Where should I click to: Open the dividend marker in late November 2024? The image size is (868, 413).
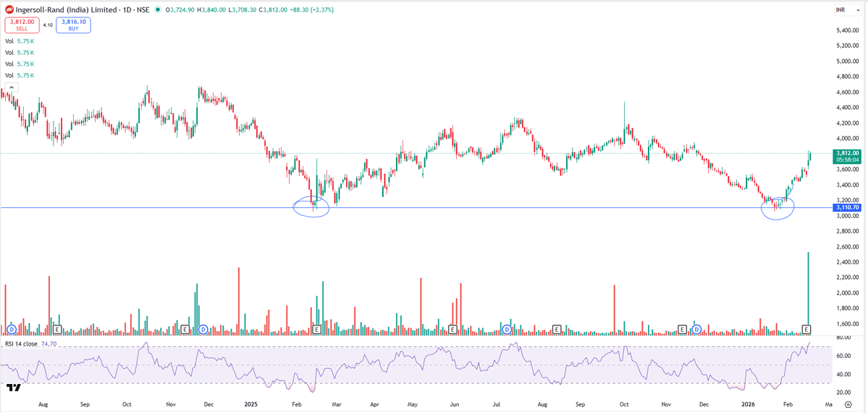click(x=203, y=329)
